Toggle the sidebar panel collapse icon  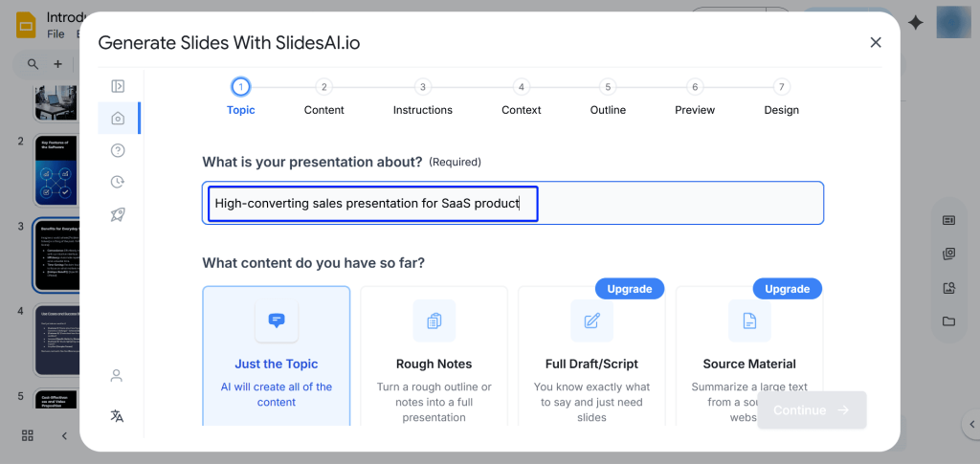pos(118,86)
